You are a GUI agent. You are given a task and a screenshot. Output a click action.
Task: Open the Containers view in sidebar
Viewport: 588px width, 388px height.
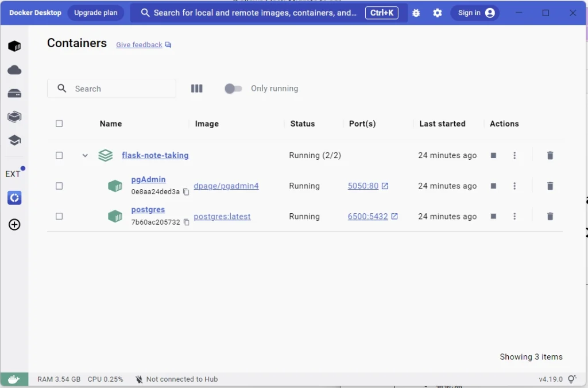pyautogui.click(x=14, y=46)
